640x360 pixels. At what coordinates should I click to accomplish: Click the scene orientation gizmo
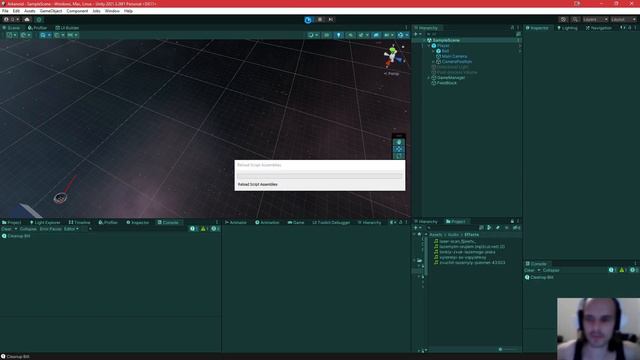pyautogui.click(x=393, y=55)
